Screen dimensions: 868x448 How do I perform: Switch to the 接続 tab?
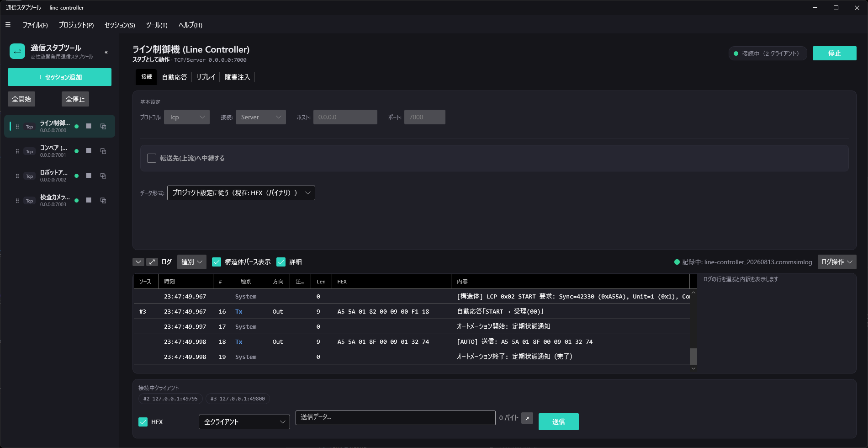(x=146, y=77)
